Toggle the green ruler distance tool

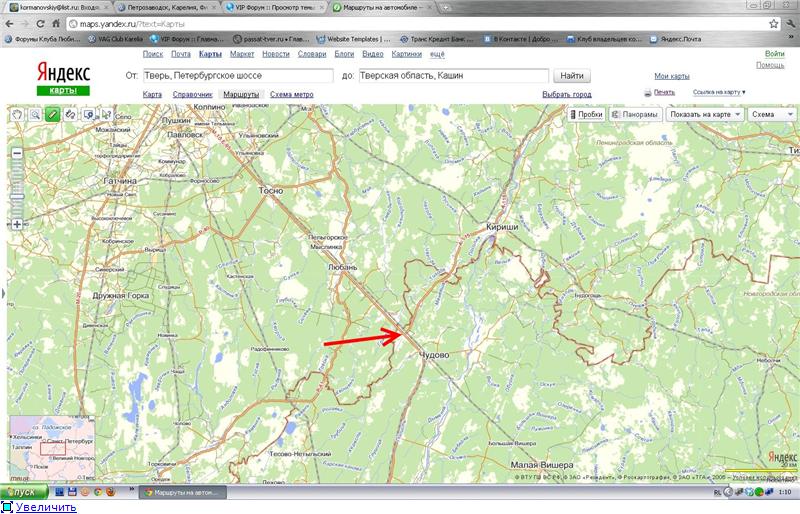click(x=53, y=114)
